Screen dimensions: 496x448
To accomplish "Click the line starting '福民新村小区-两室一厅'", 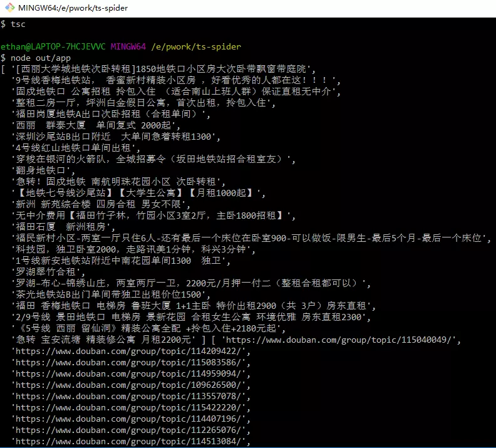I will coord(251,238).
